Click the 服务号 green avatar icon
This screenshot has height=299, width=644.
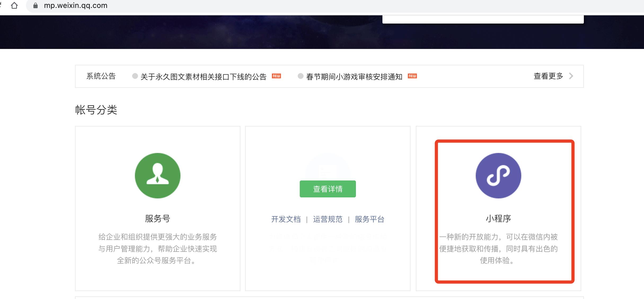click(x=158, y=175)
